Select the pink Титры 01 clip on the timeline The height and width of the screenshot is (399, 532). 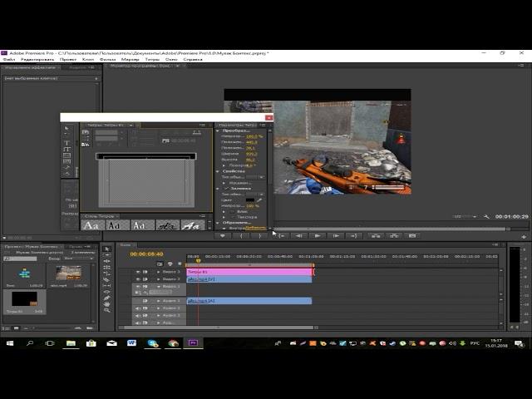[x=249, y=272]
